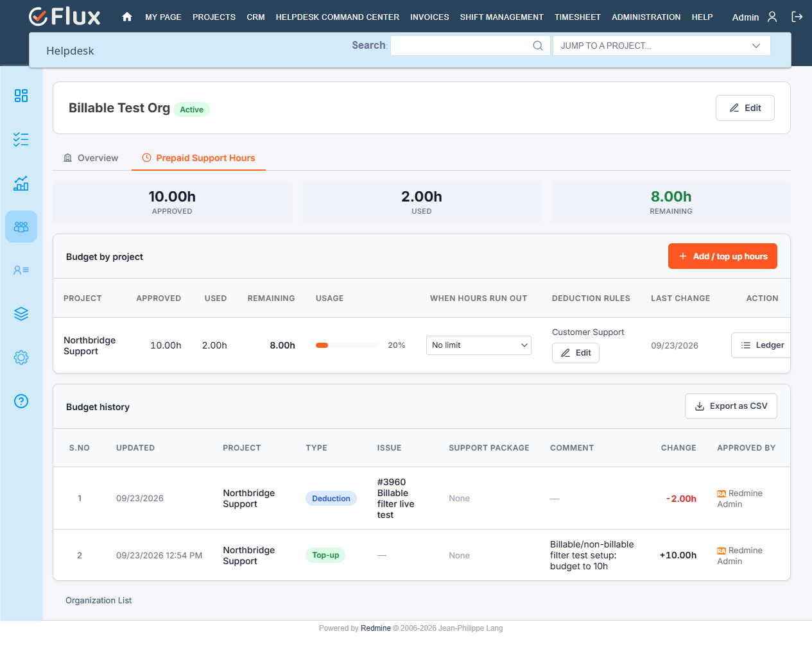Image resolution: width=812 pixels, height=645 pixels.
Task: Open the No limit dropdown for Northbridge Support
Action: 479,345
